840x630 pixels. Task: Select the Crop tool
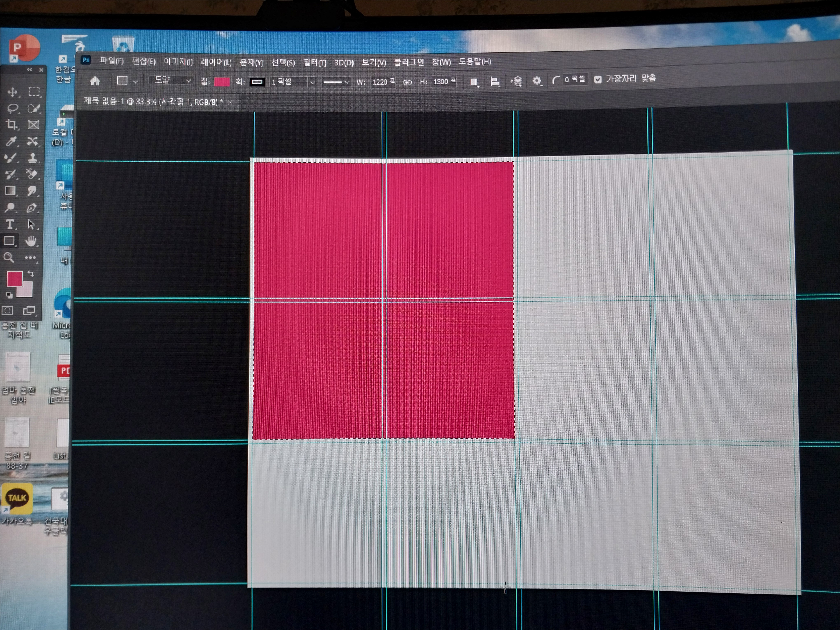tap(11, 125)
